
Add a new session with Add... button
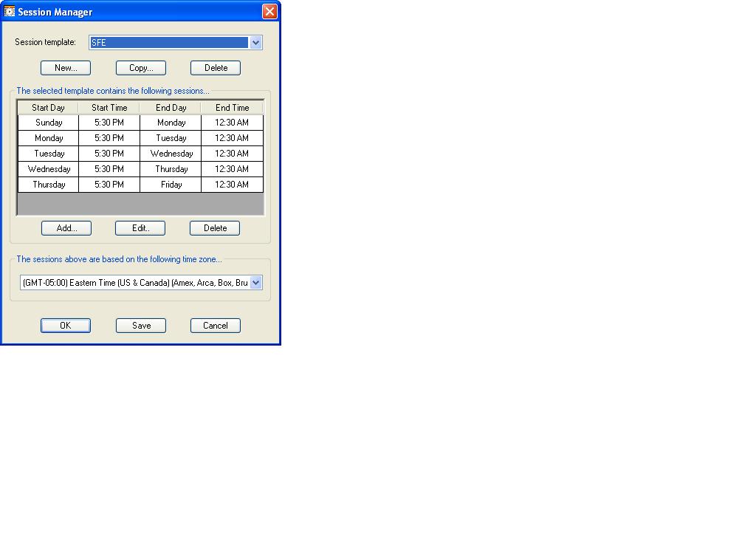point(66,228)
